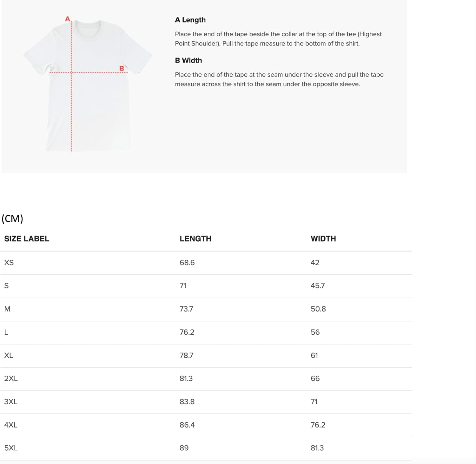Click the length measuring instructions paragraph
The height and width of the screenshot is (464, 476).
tap(278, 39)
